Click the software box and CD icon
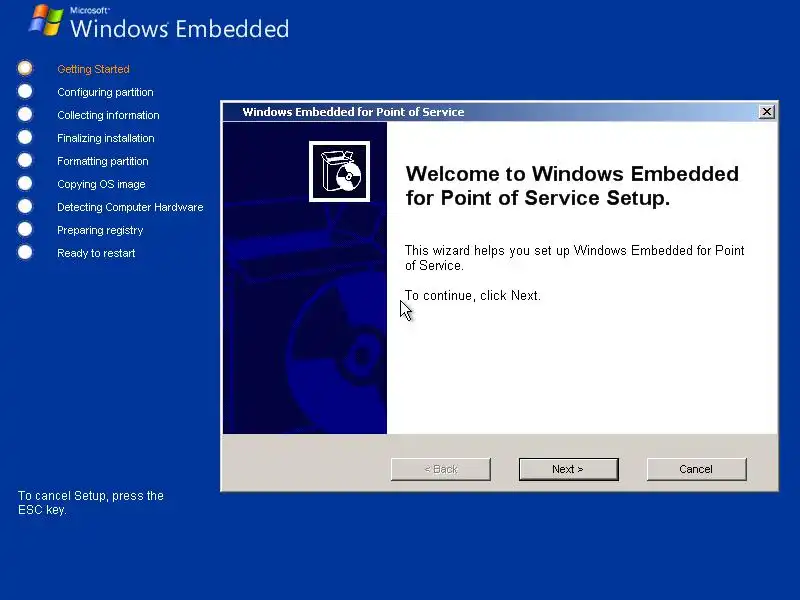800x600 pixels. tap(339, 171)
